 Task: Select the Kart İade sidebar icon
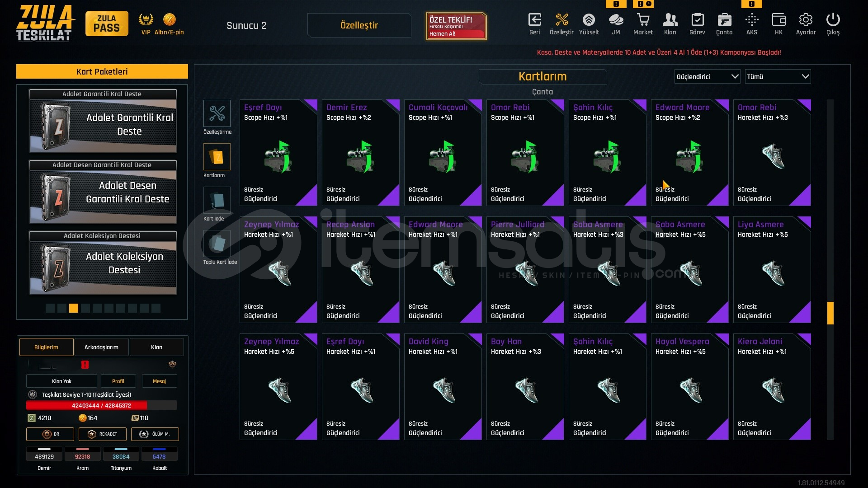tap(217, 200)
